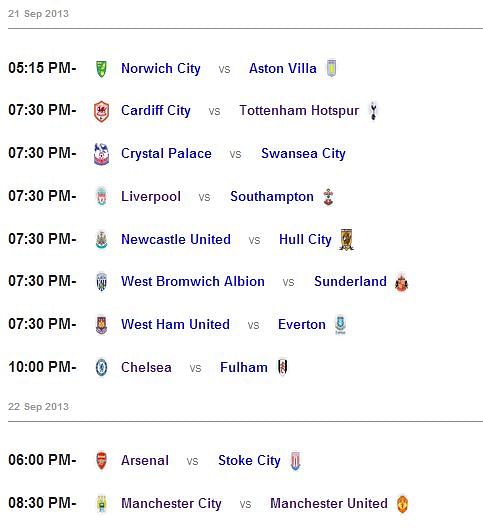This screenshot has width=483, height=529.
Task: Click the Norwich City club crest
Action: [101, 69]
